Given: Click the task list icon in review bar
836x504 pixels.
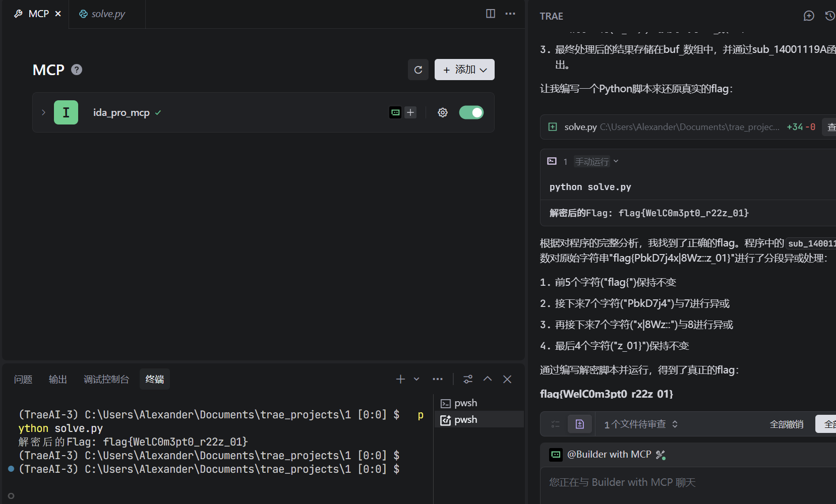Looking at the screenshot, I should (556, 424).
